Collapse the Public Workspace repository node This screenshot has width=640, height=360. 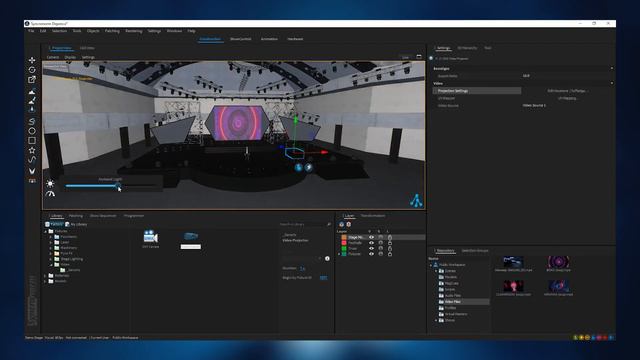(x=431, y=265)
